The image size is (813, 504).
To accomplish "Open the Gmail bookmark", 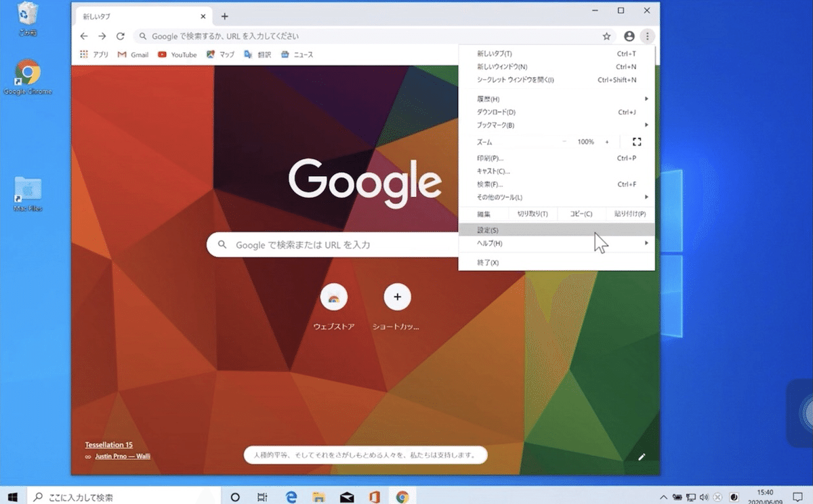I will [133, 55].
